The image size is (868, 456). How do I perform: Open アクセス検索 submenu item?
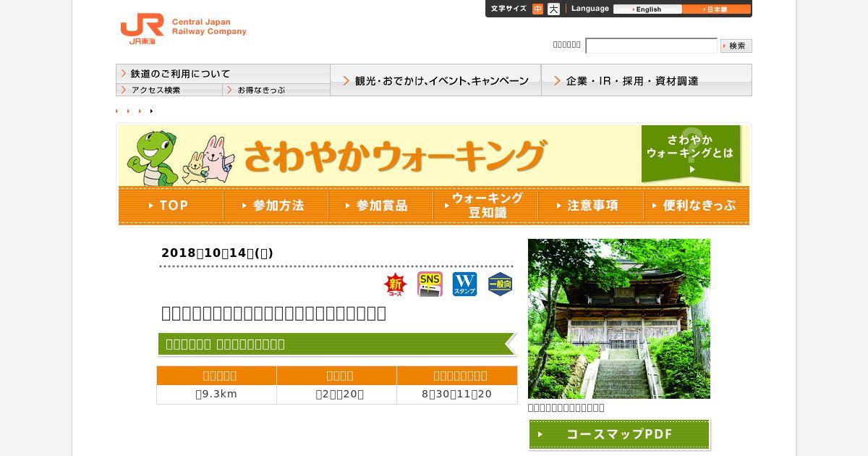tap(169, 90)
